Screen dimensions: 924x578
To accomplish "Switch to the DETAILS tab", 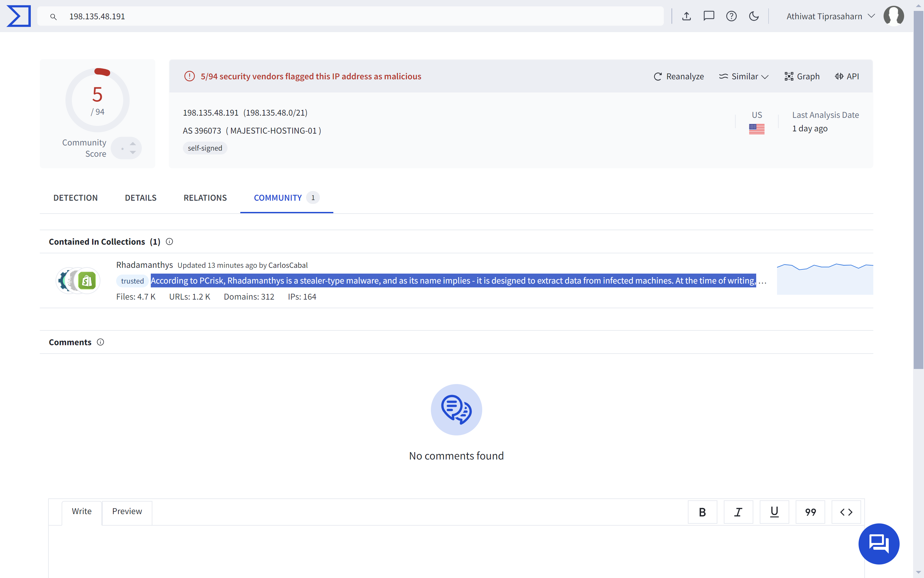I will (x=141, y=197).
